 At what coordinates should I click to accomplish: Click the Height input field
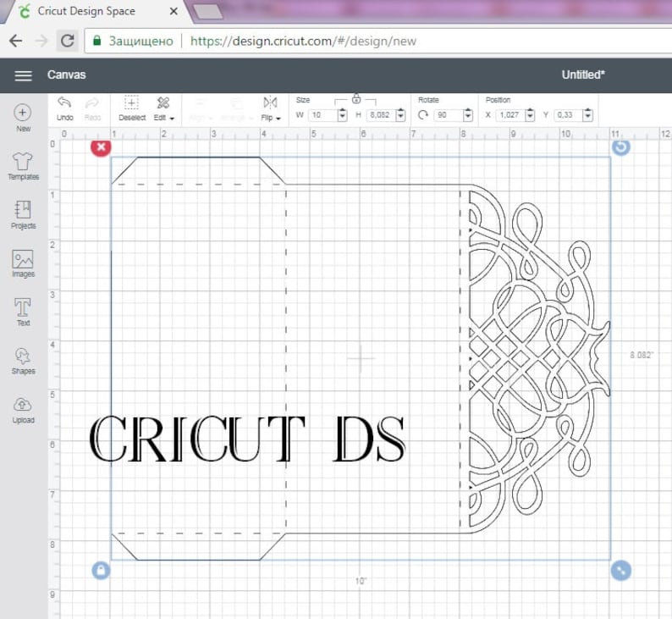[382, 115]
